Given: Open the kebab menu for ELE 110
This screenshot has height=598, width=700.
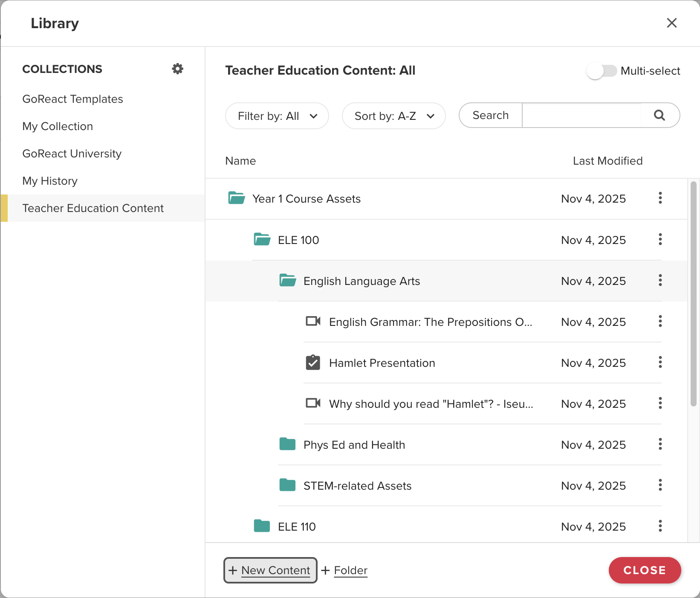Looking at the screenshot, I should pos(660,526).
